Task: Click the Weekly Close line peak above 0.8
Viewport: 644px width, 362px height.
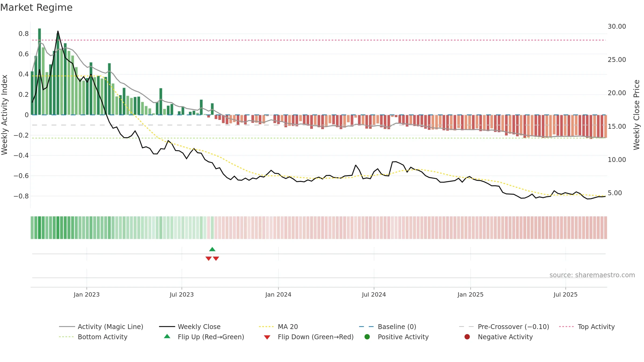Action: coord(58,31)
